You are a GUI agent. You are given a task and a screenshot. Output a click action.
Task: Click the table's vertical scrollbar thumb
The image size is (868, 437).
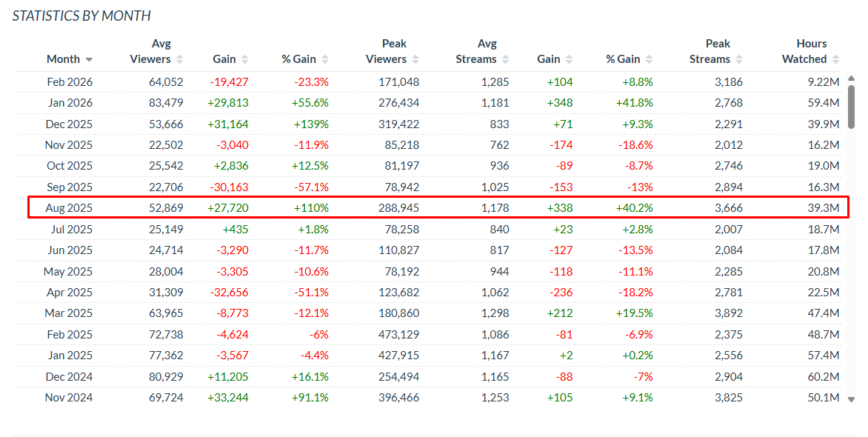[x=852, y=107]
